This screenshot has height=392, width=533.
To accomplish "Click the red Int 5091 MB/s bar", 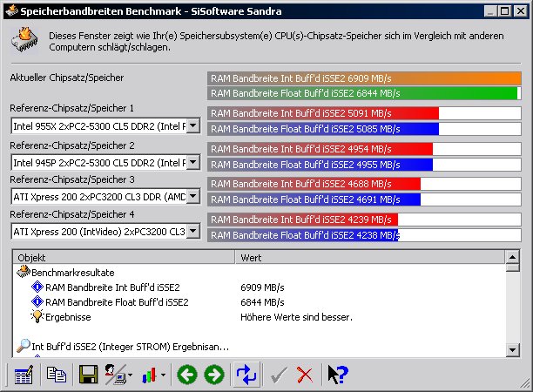I will (323, 113).
